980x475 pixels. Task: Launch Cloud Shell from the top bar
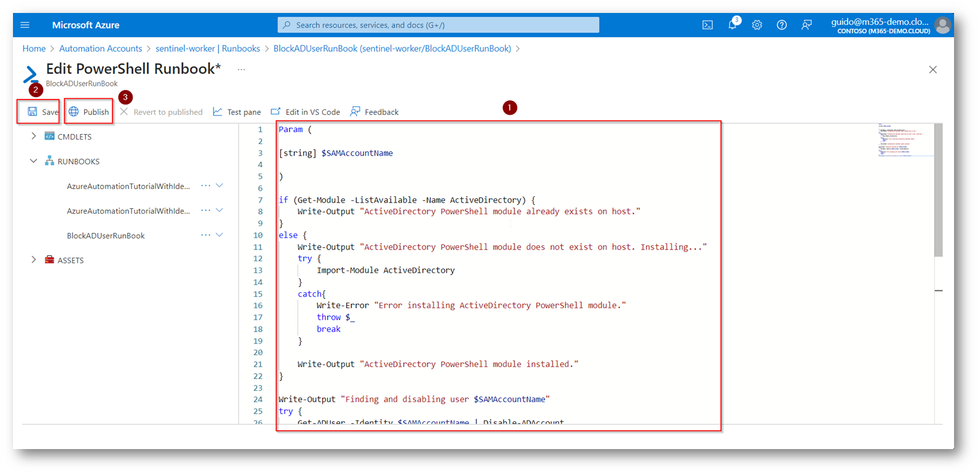tap(707, 25)
